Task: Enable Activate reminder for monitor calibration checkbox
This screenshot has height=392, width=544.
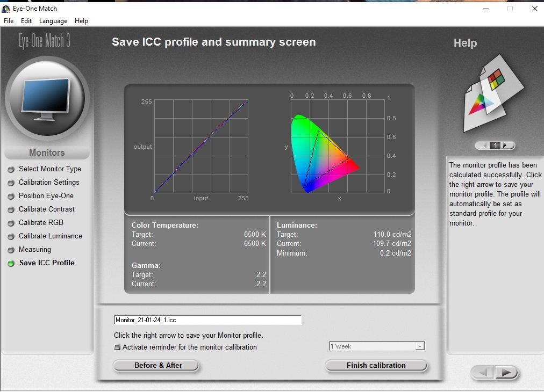Action: tap(117, 347)
